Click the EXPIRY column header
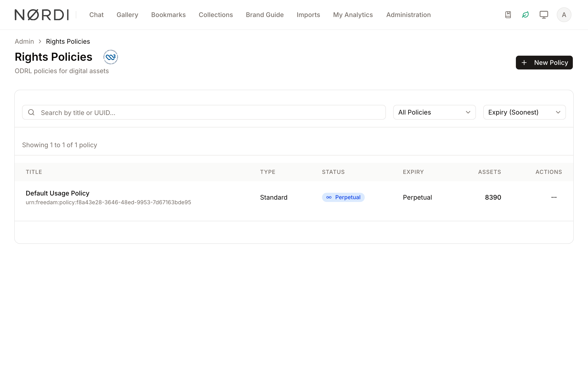This screenshot has height=368, width=588. [413, 172]
